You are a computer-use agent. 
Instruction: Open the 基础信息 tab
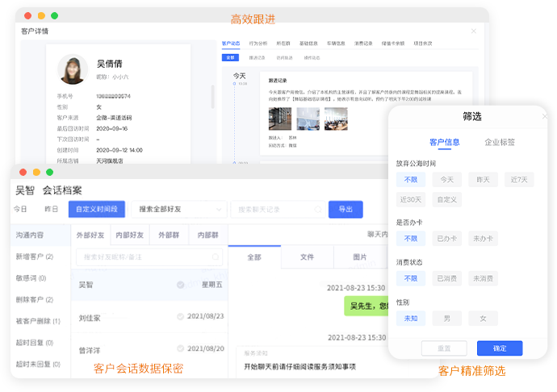click(x=308, y=44)
